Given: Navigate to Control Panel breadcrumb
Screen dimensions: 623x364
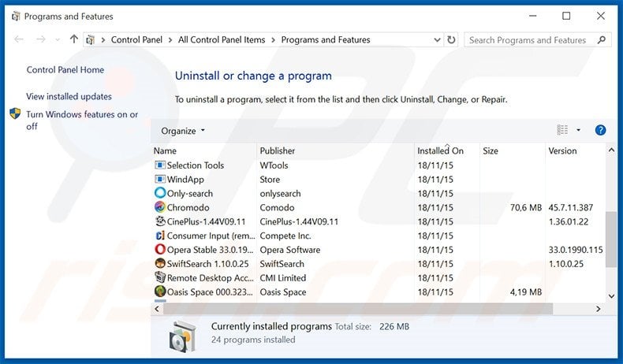Looking at the screenshot, I should (x=136, y=39).
